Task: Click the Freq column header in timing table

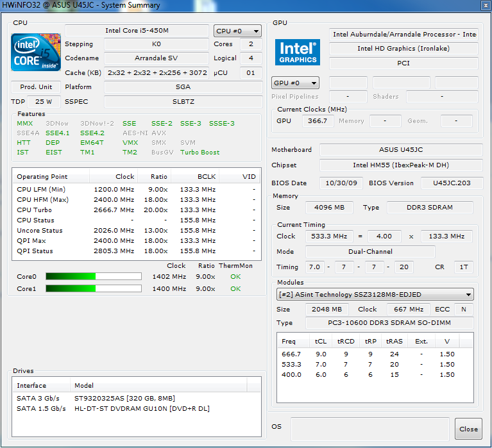Action: click(293, 341)
